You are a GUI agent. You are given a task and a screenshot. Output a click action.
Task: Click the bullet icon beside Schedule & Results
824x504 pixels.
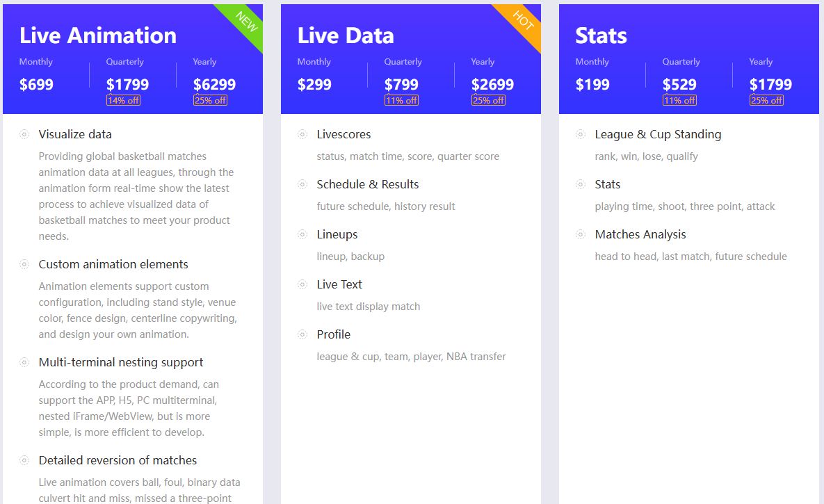[x=302, y=184]
